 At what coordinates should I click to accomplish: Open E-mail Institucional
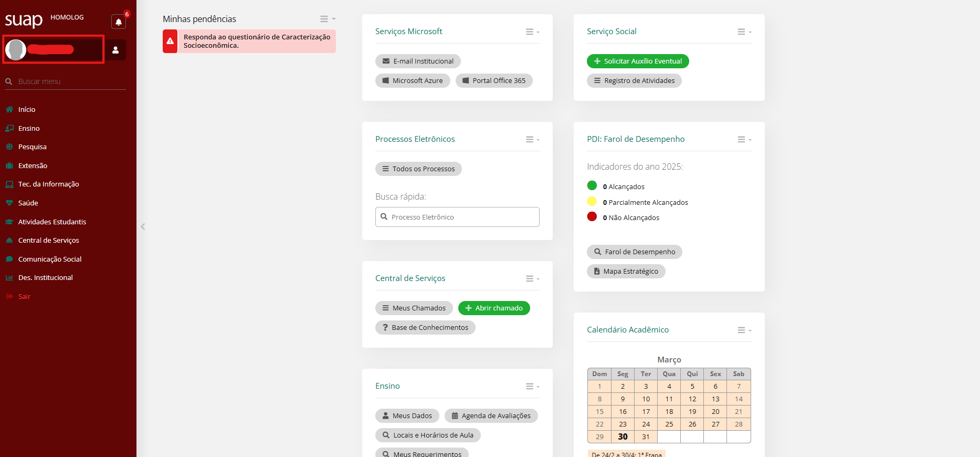point(418,61)
